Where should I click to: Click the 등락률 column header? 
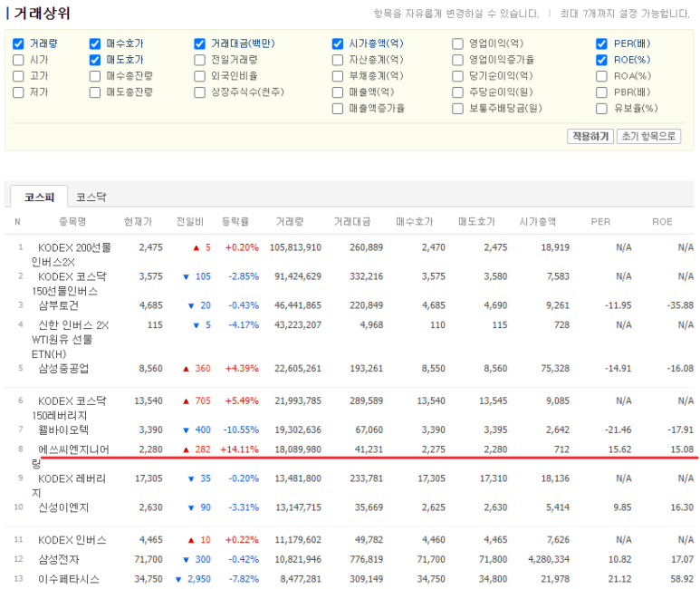235,222
